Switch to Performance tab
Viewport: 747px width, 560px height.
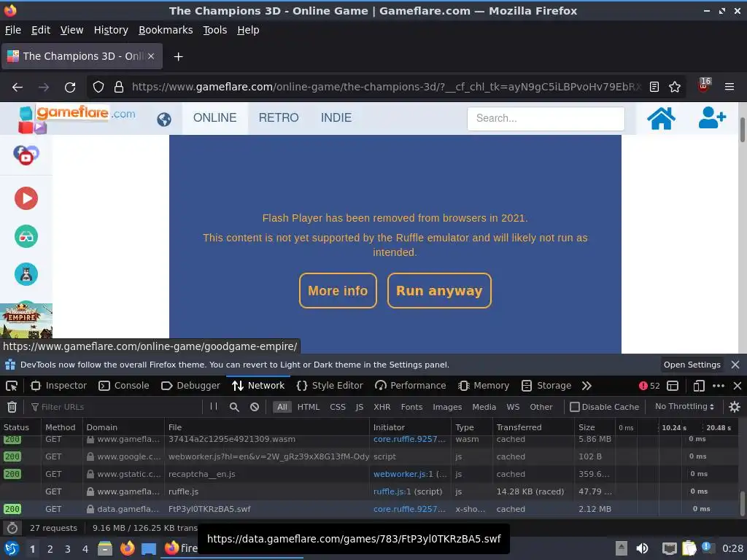pos(411,386)
